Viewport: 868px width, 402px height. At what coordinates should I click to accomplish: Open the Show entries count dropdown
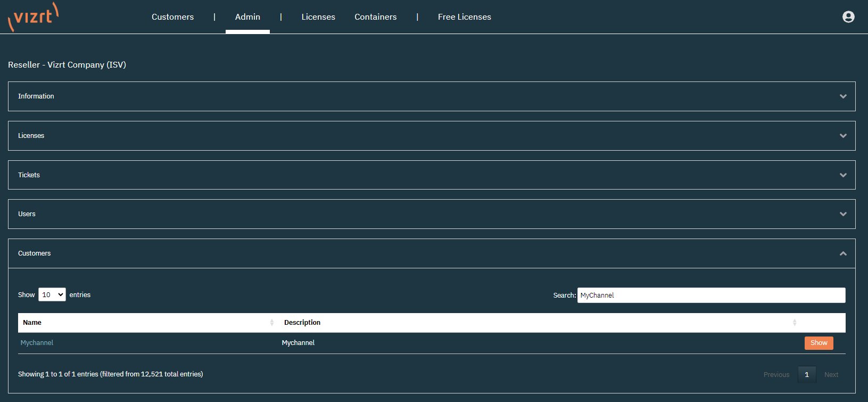[52, 295]
